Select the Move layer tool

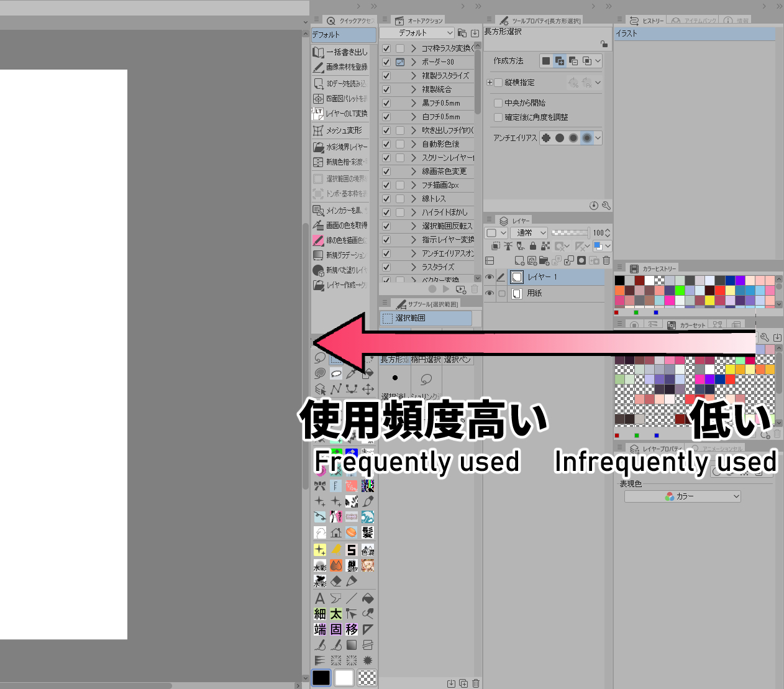point(368,389)
